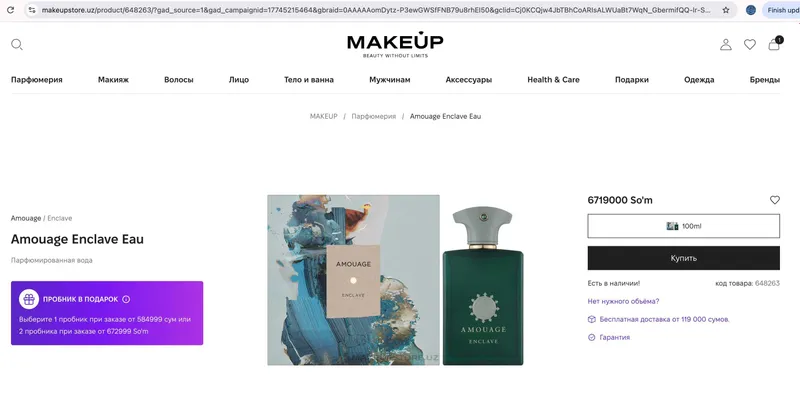The width and height of the screenshot is (800, 417).
Task: Click Бесплатная доставка от 119 000 сумов link
Action: pyautogui.click(x=664, y=320)
